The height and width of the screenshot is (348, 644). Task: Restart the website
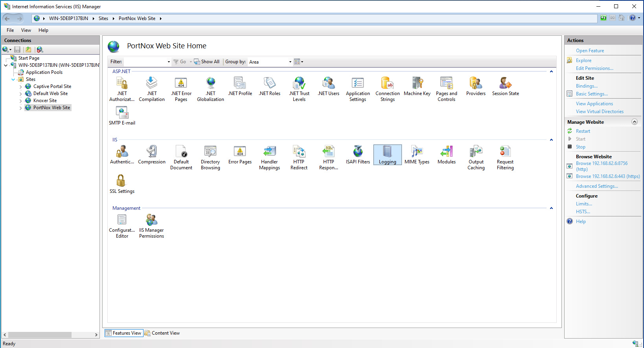(x=583, y=131)
